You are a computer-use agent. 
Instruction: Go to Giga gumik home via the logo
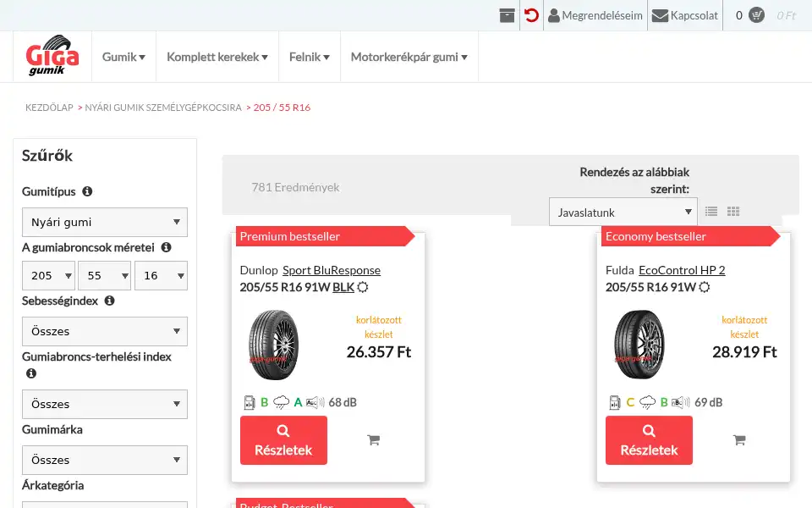(x=52, y=56)
